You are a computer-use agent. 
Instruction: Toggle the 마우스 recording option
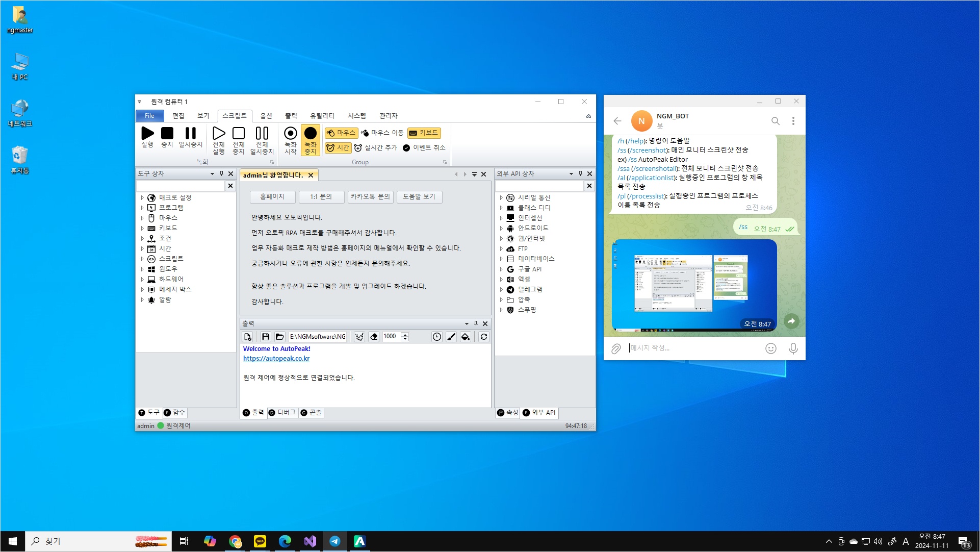pos(341,133)
